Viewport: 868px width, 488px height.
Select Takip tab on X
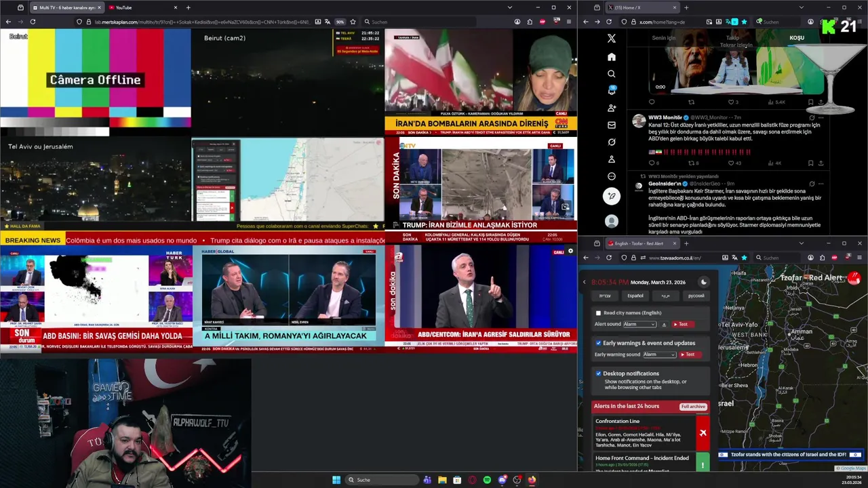733,38
